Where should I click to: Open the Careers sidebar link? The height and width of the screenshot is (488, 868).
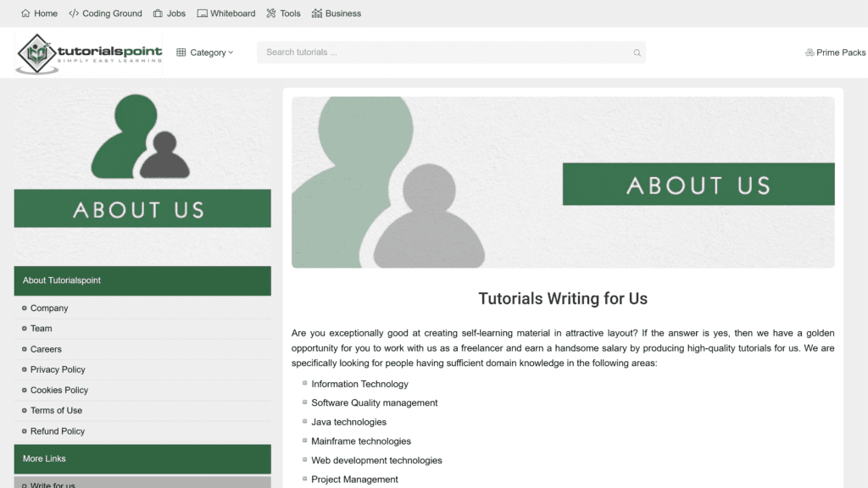click(46, 349)
